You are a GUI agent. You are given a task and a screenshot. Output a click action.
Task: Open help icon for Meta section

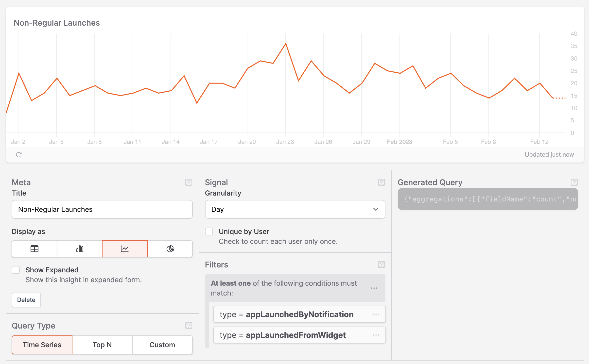click(x=189, y=182)
